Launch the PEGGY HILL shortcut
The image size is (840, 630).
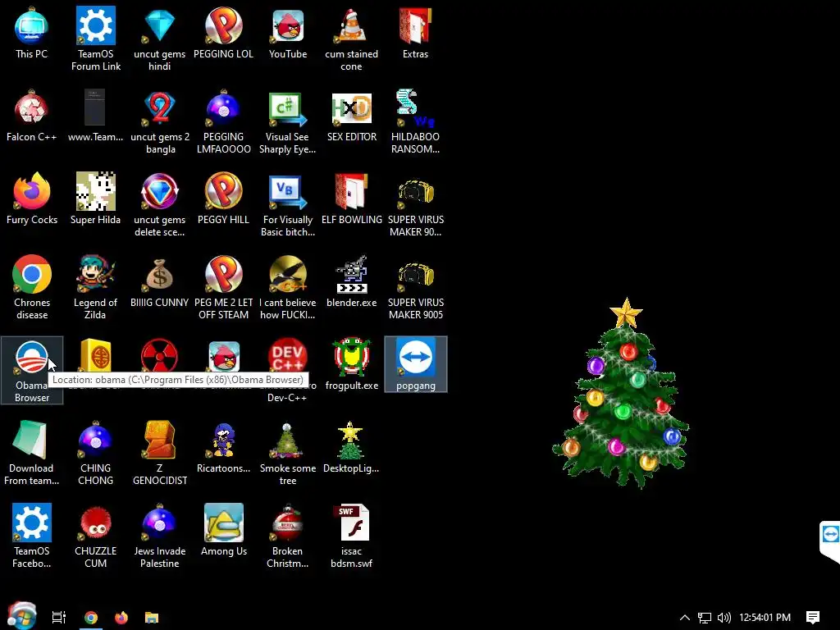(223, 199)
